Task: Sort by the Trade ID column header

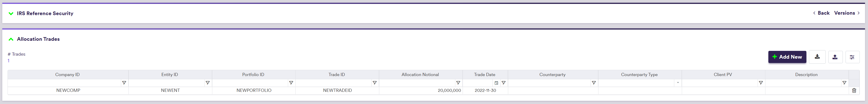Action: 337,75
